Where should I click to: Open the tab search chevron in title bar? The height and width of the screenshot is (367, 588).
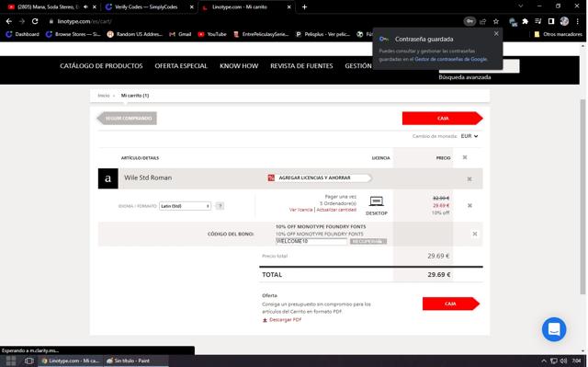coord(521,6)
